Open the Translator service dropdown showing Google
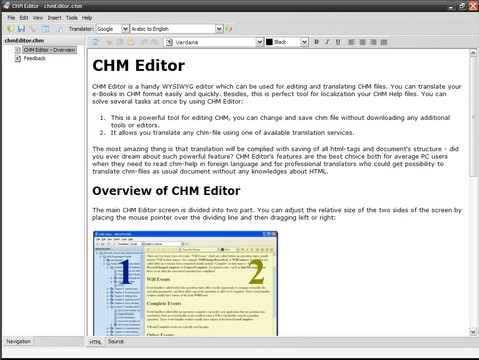The height and width of the screenshot is (360, 479). coord(112,29)
